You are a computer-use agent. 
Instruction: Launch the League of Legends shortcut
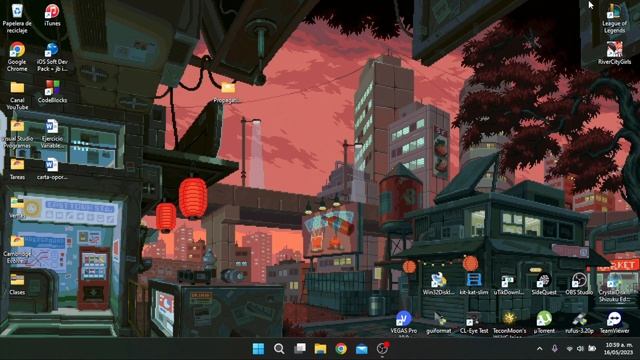click(614, 19)
